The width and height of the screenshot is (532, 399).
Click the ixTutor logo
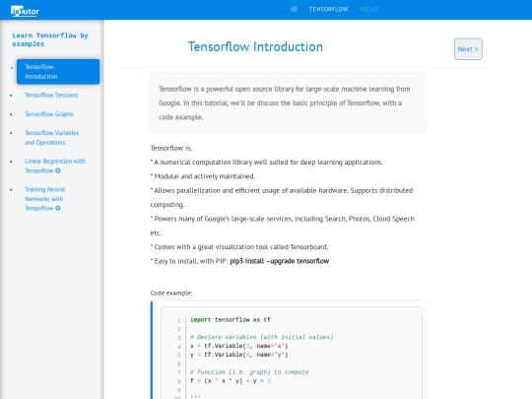pos(25,11)
